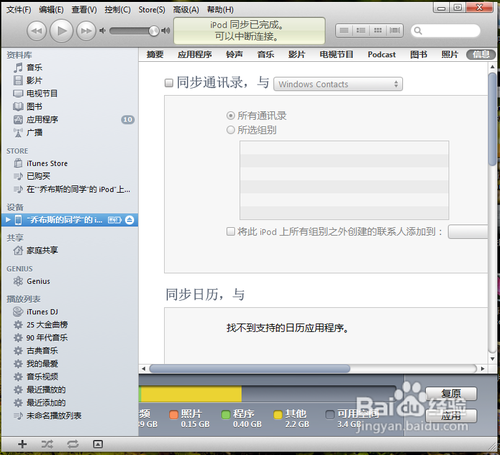Open 控制(C) menu
The height and width of the screenshot is (455, 500).
click(118, 10)
